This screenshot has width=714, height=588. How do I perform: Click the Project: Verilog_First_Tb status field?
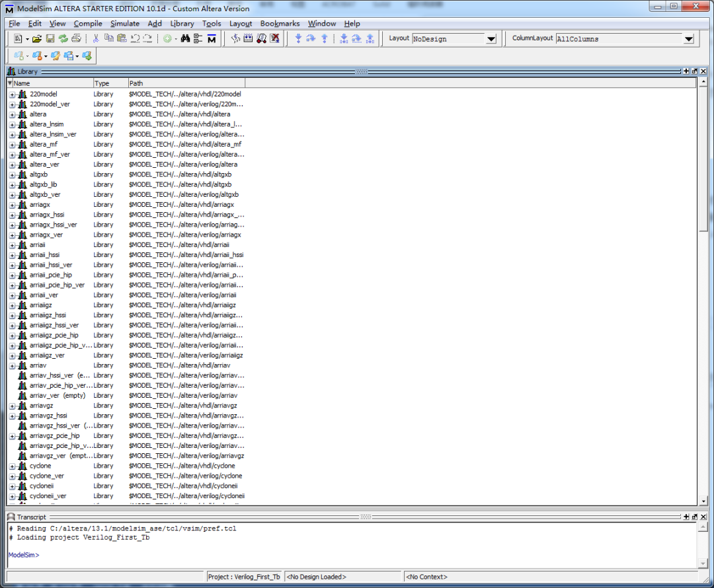(244, 577)
